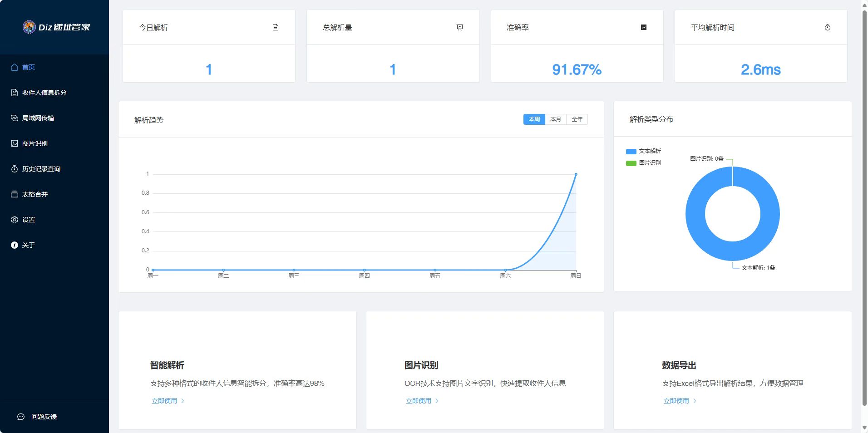The width and height of the screenshot is (868, 433).
Task: Click the 问题反馈 chat bubble icon
Action: [21, 417]
